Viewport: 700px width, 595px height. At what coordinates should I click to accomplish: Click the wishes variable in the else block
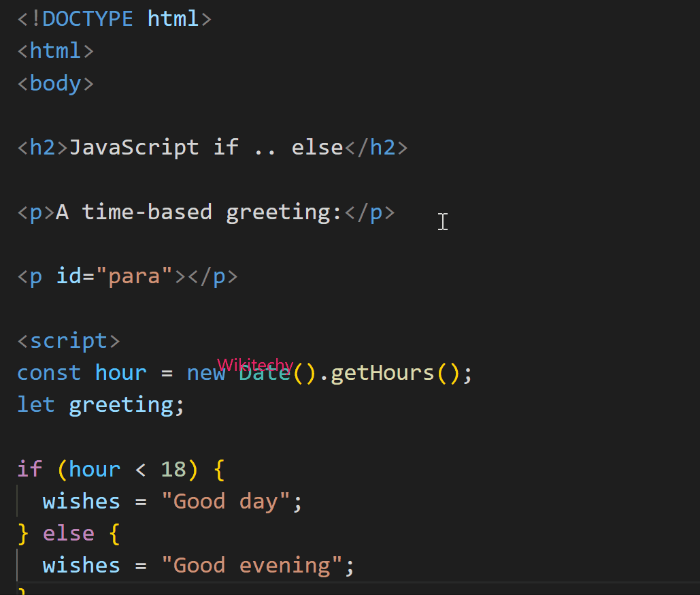(80, 564)
